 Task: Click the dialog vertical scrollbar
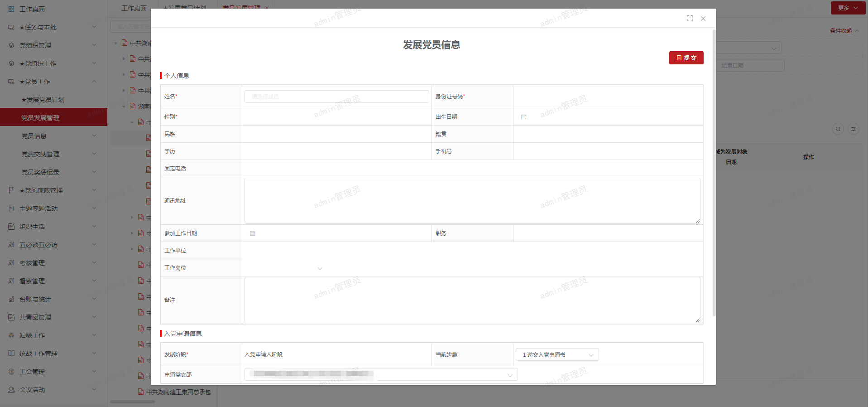714,172
